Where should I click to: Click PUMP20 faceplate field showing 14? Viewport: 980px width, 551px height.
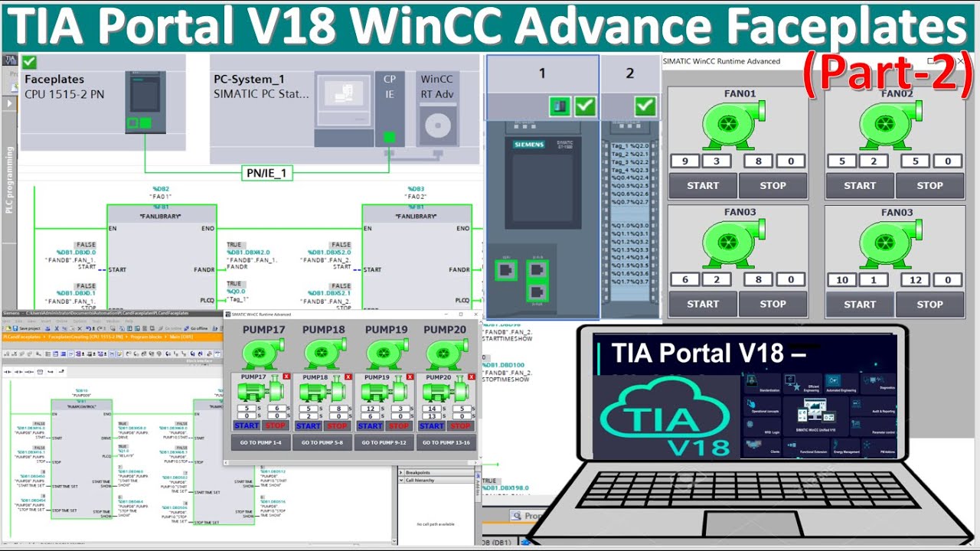tap(432, 409)
